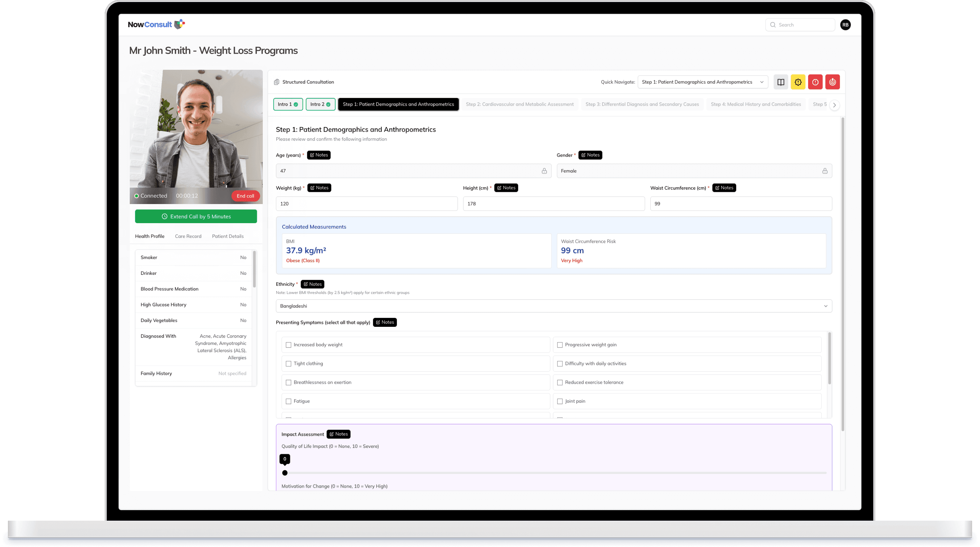Open the Patient Details tab

point(228,236)
